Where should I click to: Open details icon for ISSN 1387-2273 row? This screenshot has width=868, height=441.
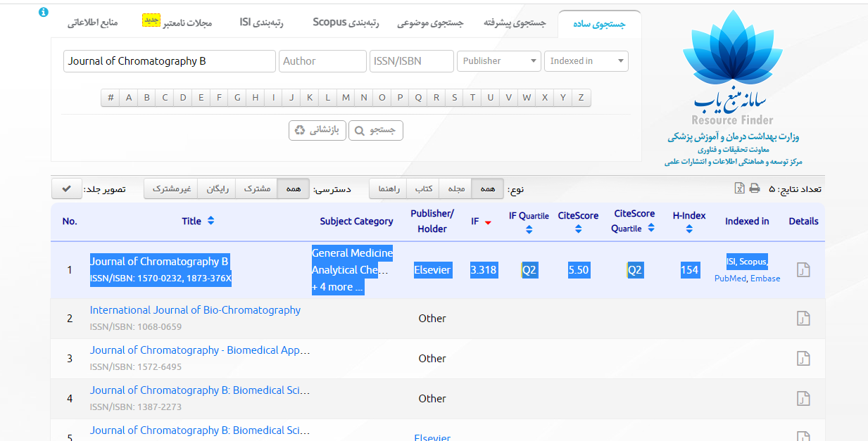[x=803, y=398]
